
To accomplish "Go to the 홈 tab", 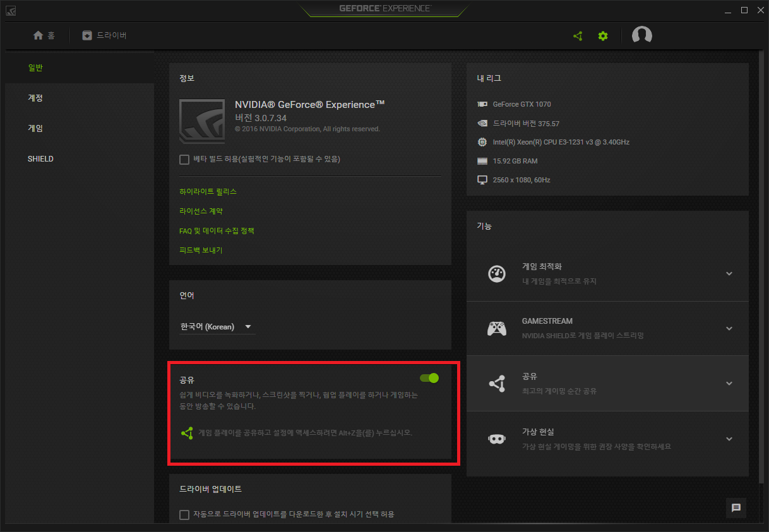I will [44, 35].
